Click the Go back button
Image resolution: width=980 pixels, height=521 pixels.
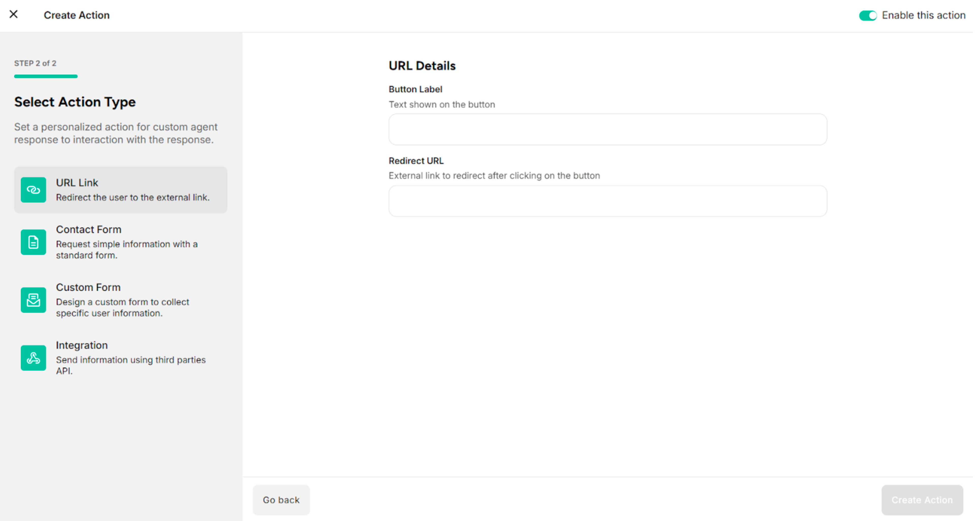point(281,500)
